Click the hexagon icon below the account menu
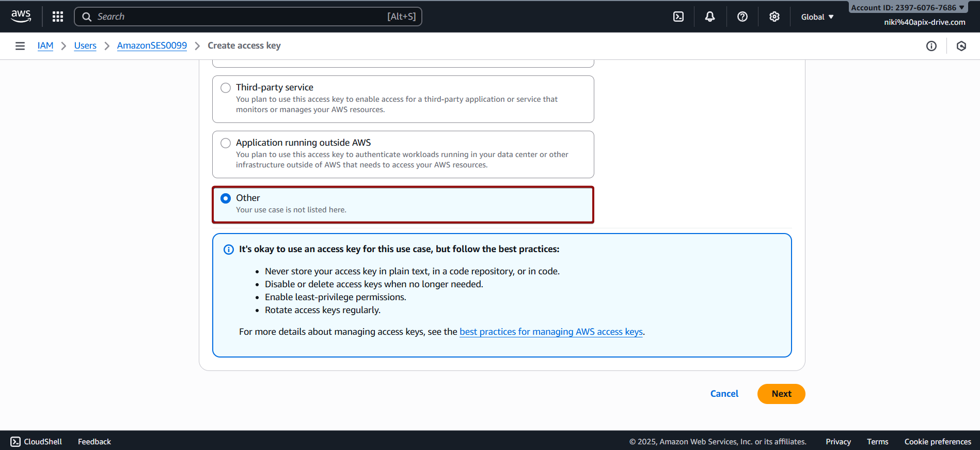The width and height of the screenshot is (980, 450). click(x=961, y=46)
